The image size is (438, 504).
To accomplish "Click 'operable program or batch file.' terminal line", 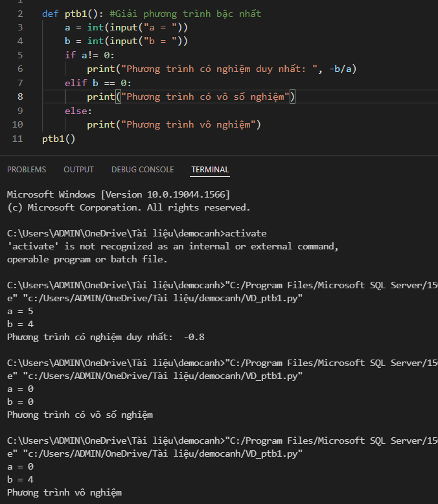I will pos(87,259).
